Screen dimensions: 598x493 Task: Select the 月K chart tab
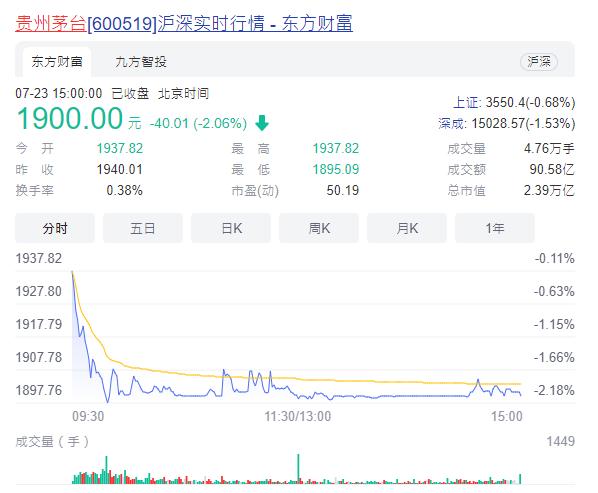click(x=407, y=228)
